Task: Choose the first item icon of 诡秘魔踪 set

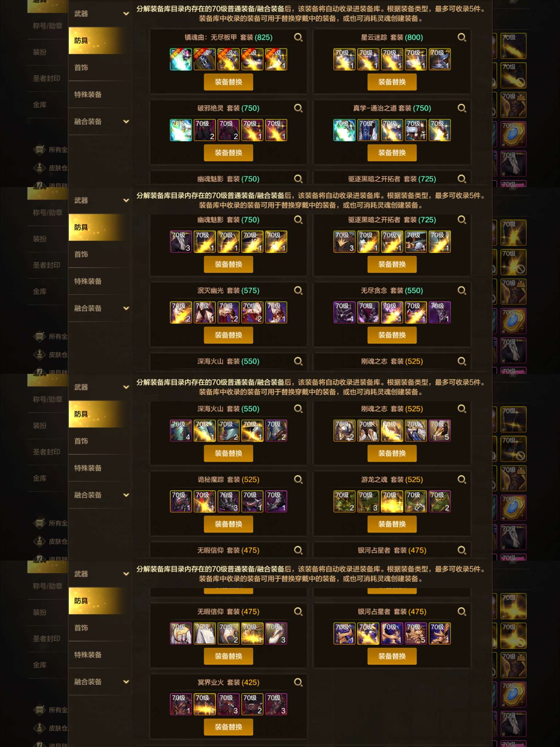Action: click(x=181, y=502)
